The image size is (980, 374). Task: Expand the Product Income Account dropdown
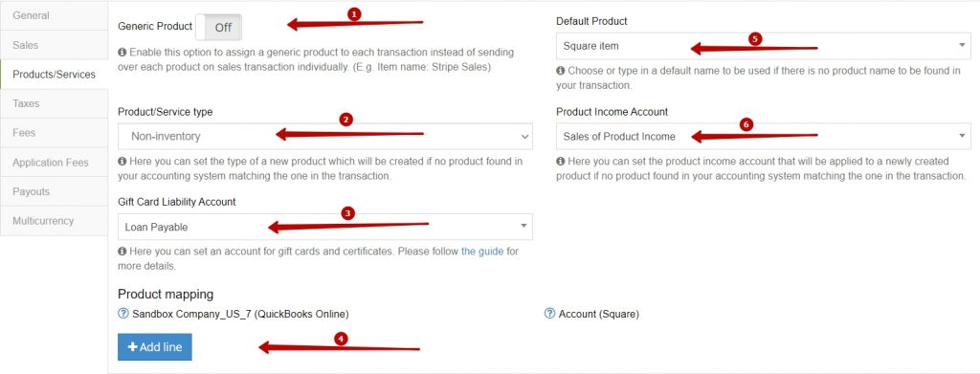pyautogui.click(x=763, y=136)
